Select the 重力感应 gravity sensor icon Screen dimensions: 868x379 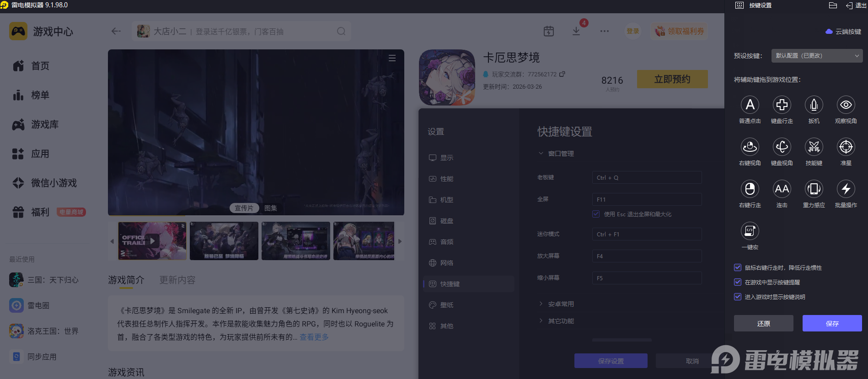[x=814, y=189]
